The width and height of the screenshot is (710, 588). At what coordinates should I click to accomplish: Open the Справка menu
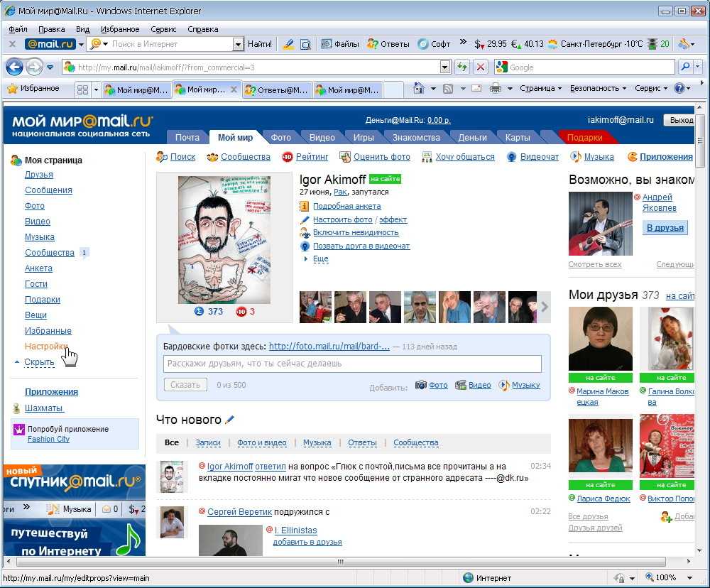point(203,29)
